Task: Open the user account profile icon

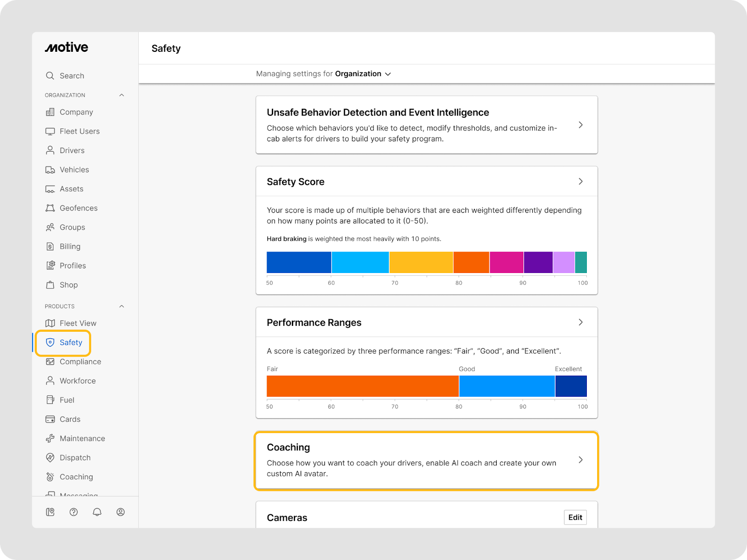Action: [120, 512]
